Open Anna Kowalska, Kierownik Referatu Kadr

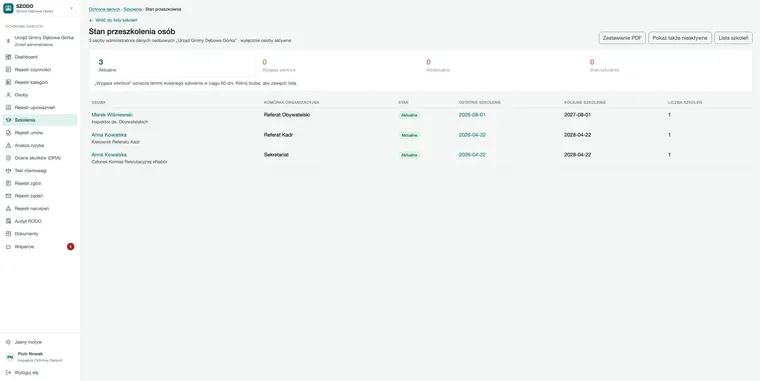(x=109, y=135)
